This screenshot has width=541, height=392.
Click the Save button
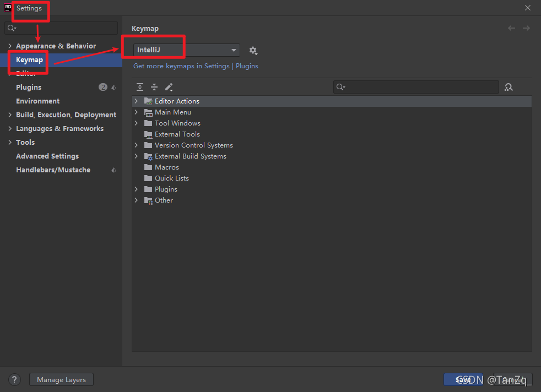[x=463, y=379]
